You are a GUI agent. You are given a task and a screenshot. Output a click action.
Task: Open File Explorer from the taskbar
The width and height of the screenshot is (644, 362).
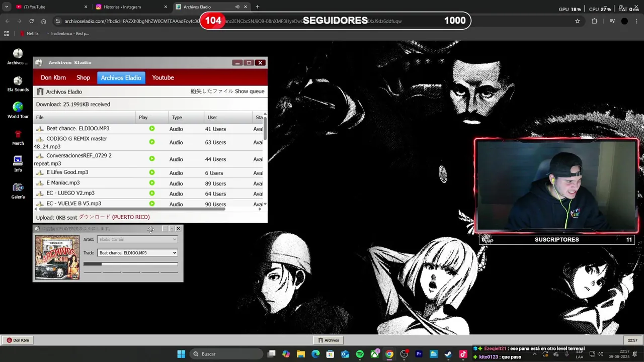point(301,354)
